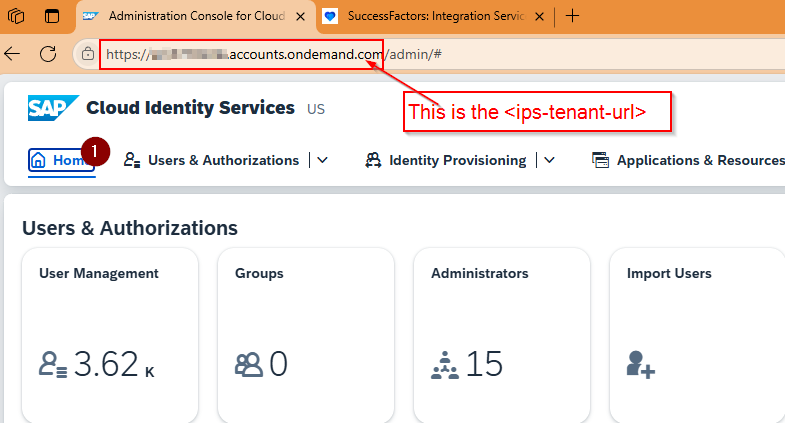Open the Import Users tile
785x423 pixels.
[x=697, y=335]
